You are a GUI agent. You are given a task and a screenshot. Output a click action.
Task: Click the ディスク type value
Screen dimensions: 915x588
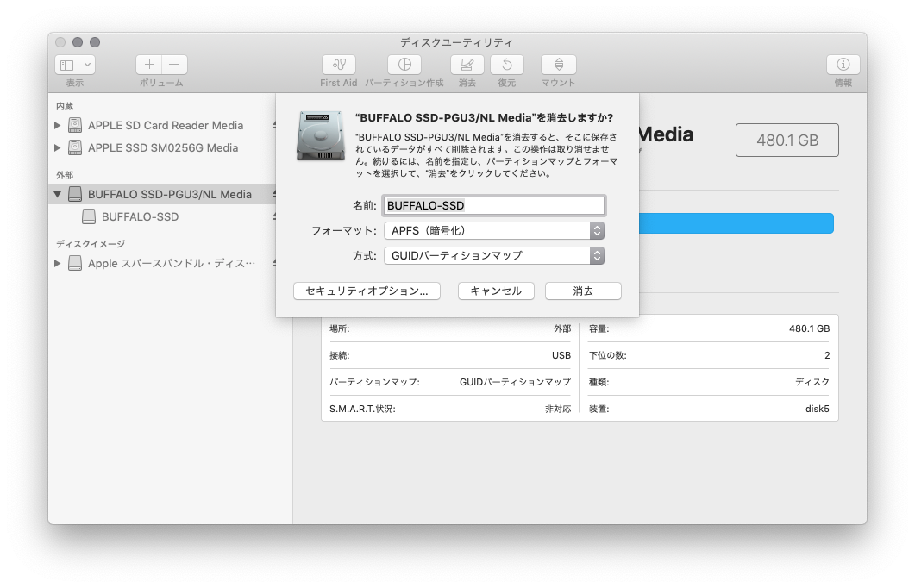click(812, 382)
